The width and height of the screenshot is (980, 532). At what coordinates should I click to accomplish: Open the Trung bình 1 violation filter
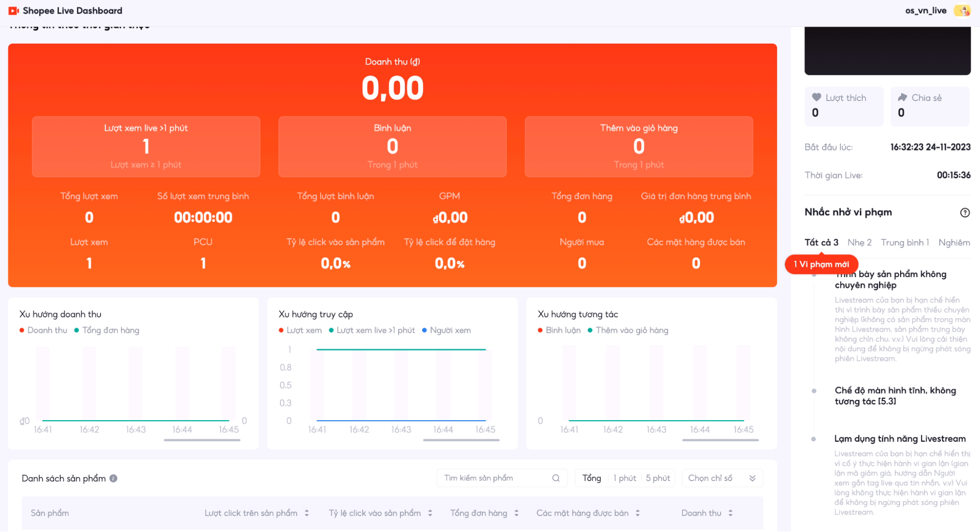(x=905, y=242)
